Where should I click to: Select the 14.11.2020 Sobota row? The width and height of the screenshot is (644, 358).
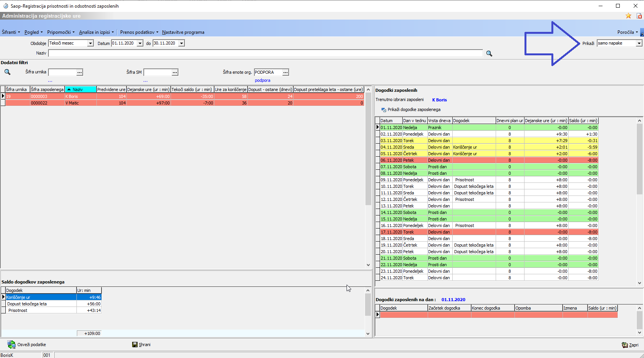(x=489, y=212)
